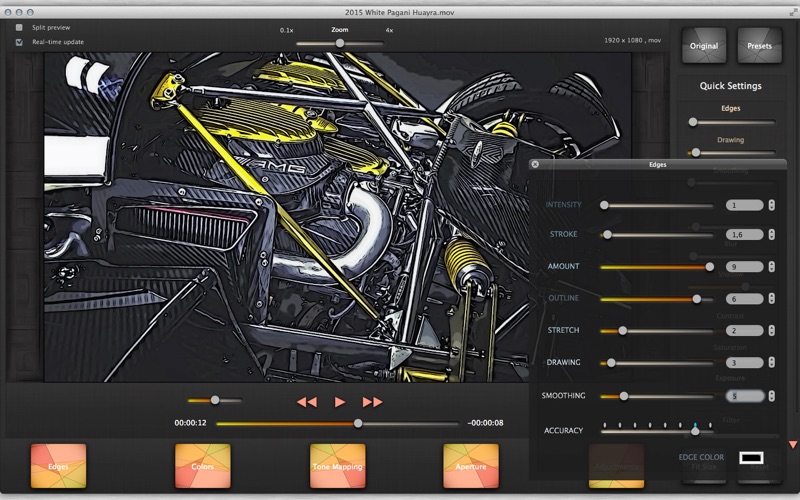Click the 1920 x 1080 , mov label
The width and height of the screenshot is (800, 500).
pos(633,40)
